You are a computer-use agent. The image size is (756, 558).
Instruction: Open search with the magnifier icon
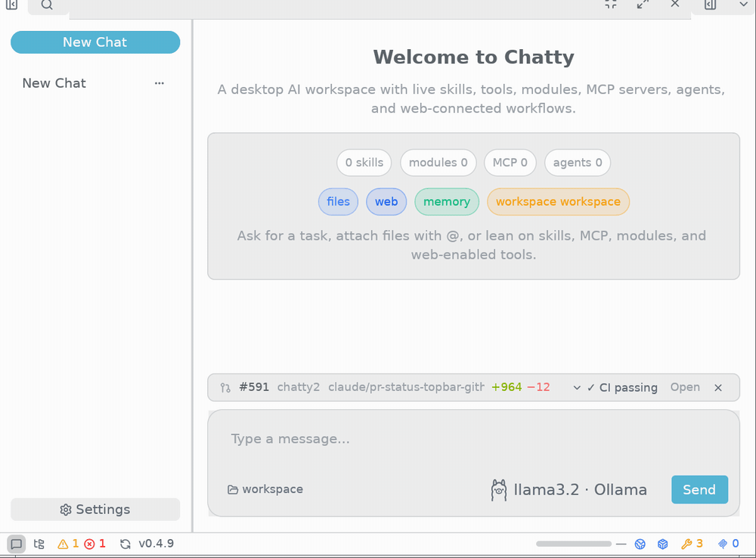(47, 5)
